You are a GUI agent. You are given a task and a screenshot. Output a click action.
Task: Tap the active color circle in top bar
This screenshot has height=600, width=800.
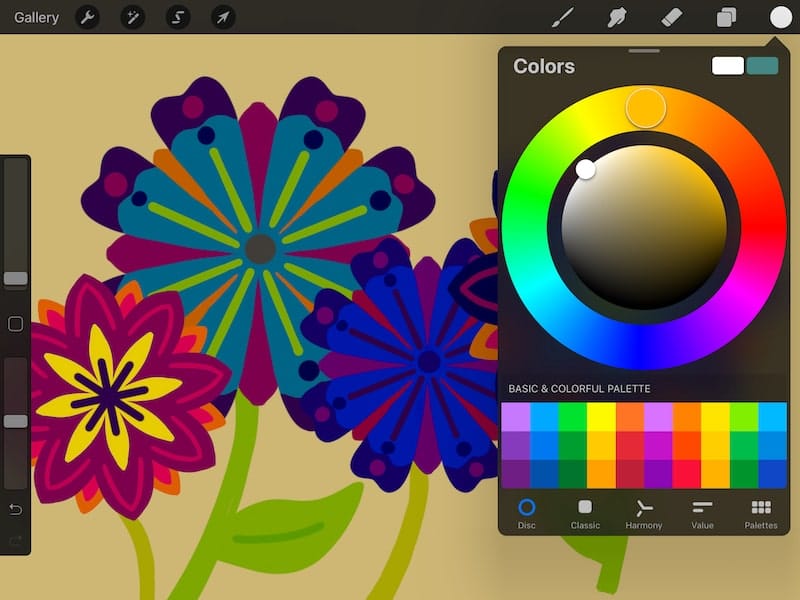[781, 17]
